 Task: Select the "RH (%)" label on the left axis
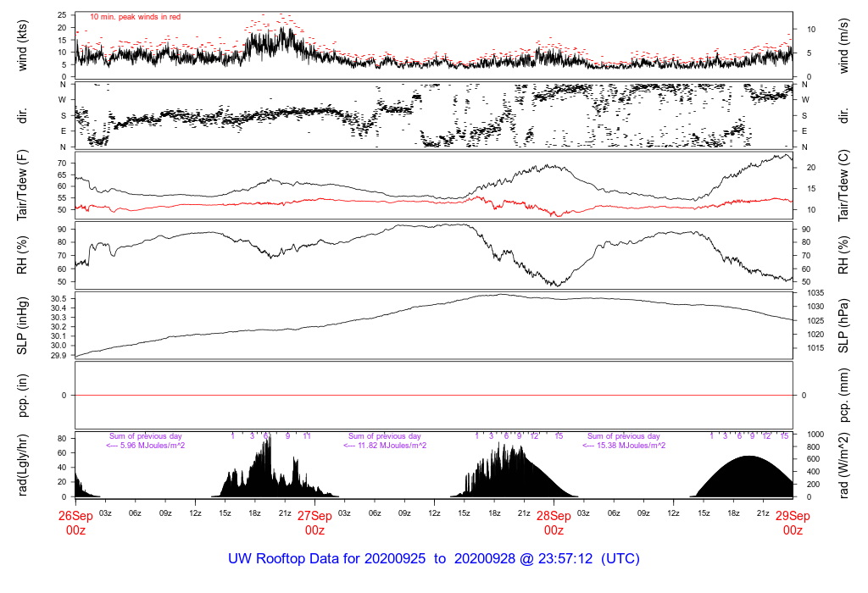click(x=22, y=255)
